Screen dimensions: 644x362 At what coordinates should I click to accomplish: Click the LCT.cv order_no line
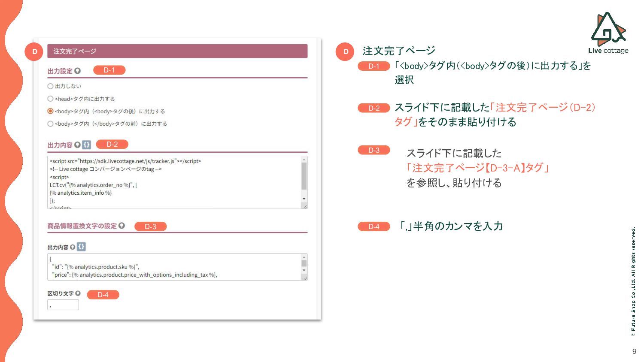coord(93,185)
